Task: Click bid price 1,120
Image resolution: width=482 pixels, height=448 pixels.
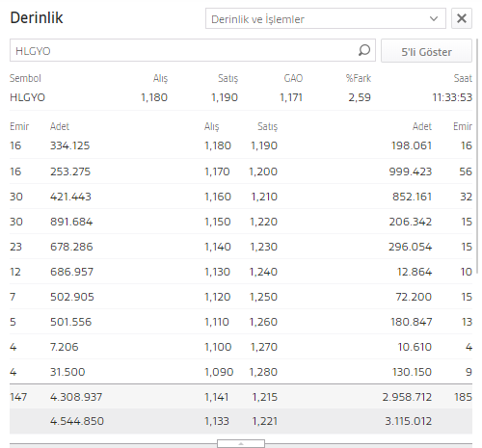Action: tap(218, 297)
